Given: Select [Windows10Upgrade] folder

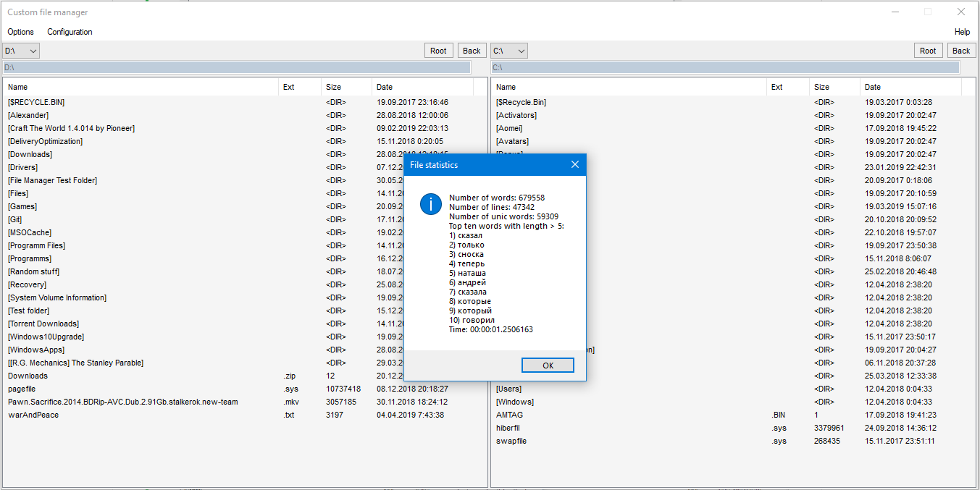Looking at the screenshot, I should (x=46, y=337).
